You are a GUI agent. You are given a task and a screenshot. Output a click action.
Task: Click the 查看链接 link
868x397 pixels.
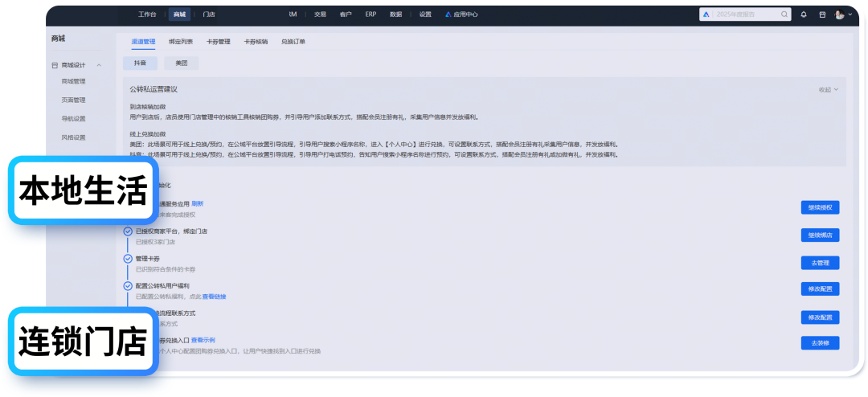214,297
